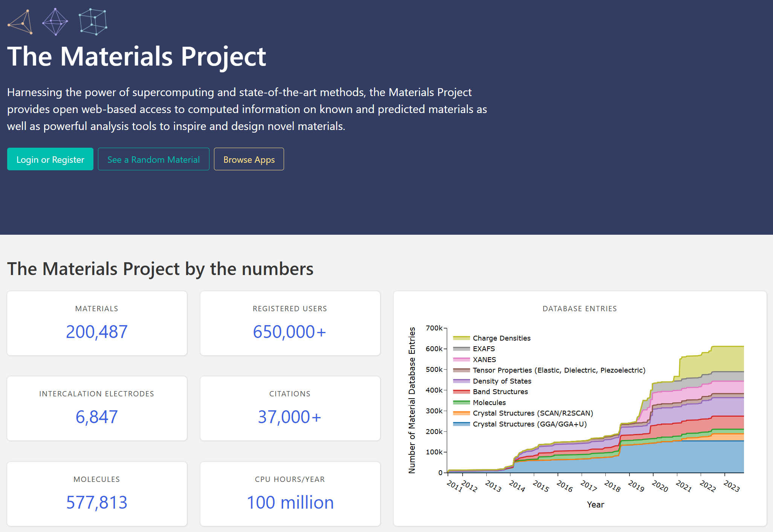Open See a Random Material
773x532 pixels.
click(153, 159)
